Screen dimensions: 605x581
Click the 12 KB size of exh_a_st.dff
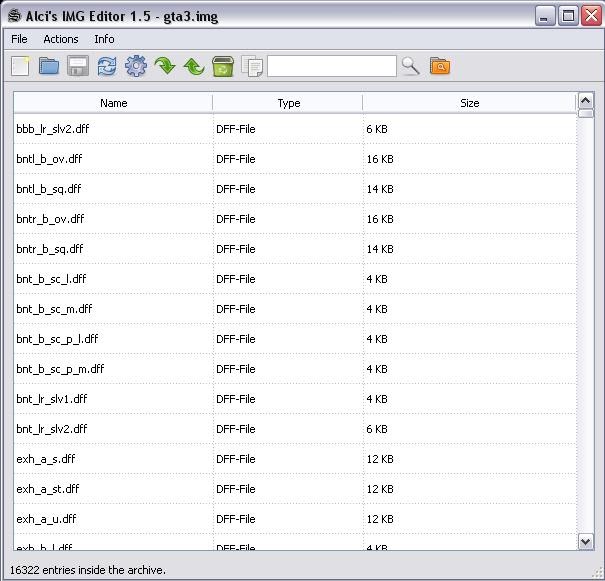pos(380,489)
